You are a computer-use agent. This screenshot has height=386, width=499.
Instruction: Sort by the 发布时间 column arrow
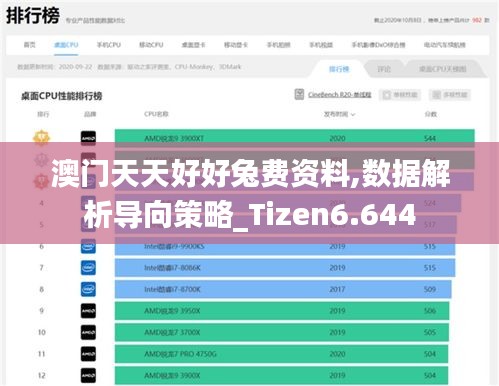353,115
